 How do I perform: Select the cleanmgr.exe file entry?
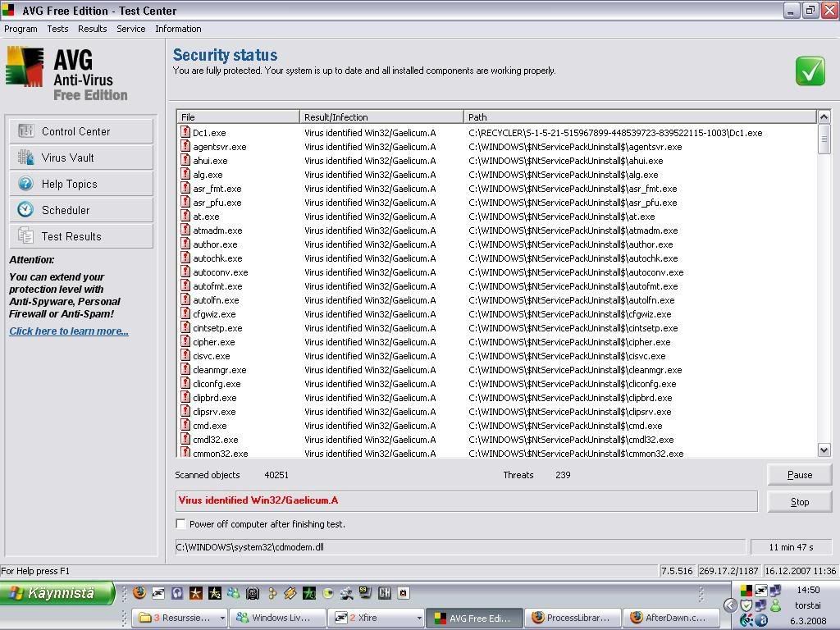tap(220, 370)
